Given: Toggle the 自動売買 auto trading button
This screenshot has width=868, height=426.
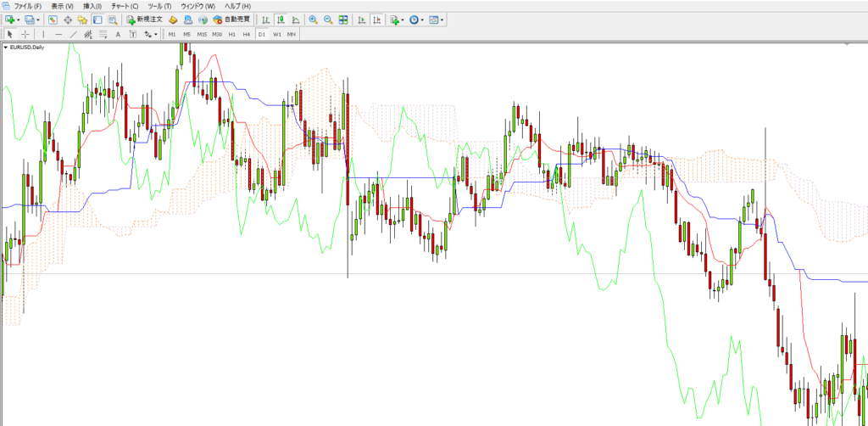Looking at the screenshot, I should click(231, 20).
